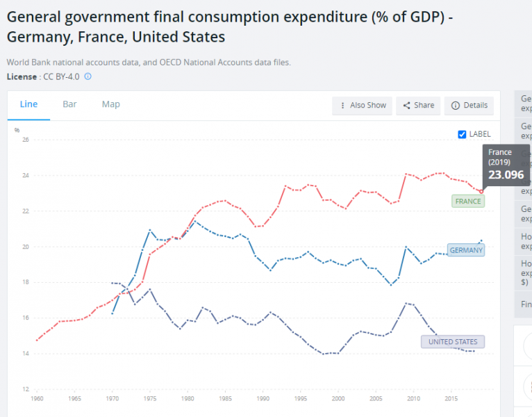Click the UNITED STATES series label
This screenshot has height=417, width=532.
(453, 342)
